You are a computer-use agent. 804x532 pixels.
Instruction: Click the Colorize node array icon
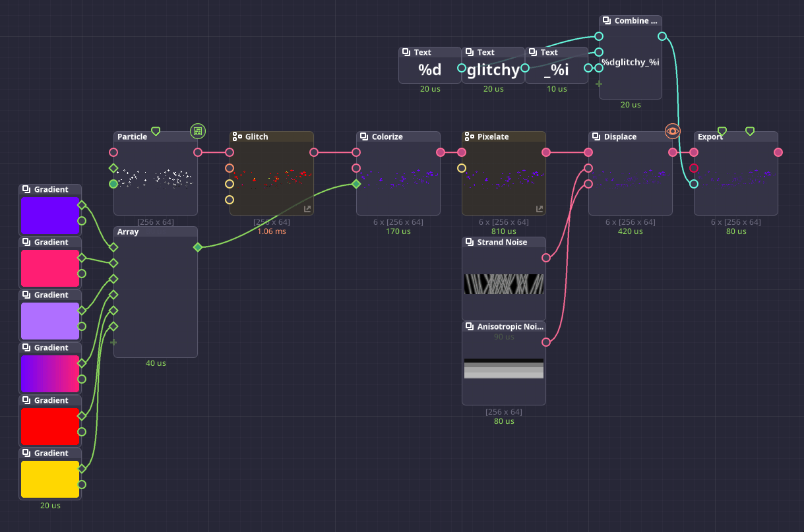(x=364, y=136)
